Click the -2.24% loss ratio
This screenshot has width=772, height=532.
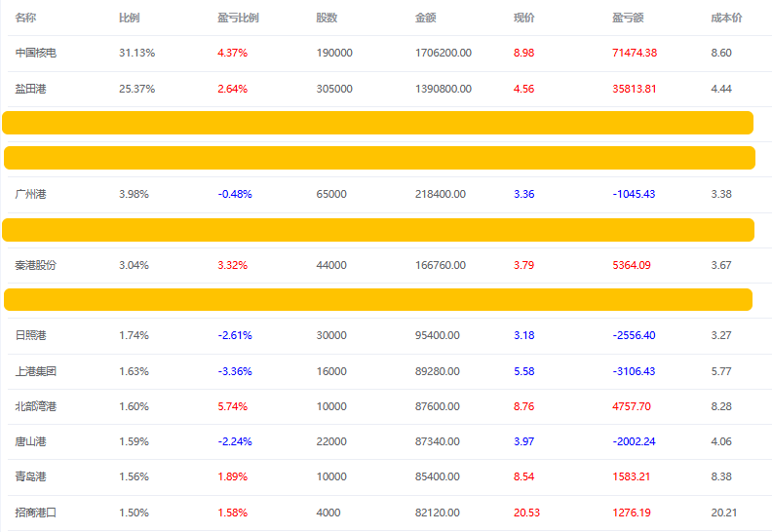[x=235, y=441]
